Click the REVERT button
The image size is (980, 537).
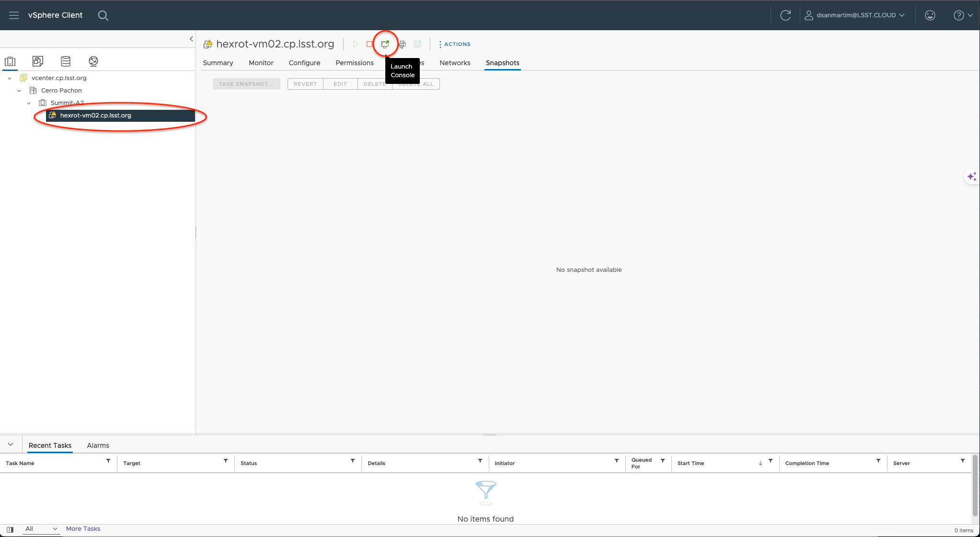[x=305, y=84]
